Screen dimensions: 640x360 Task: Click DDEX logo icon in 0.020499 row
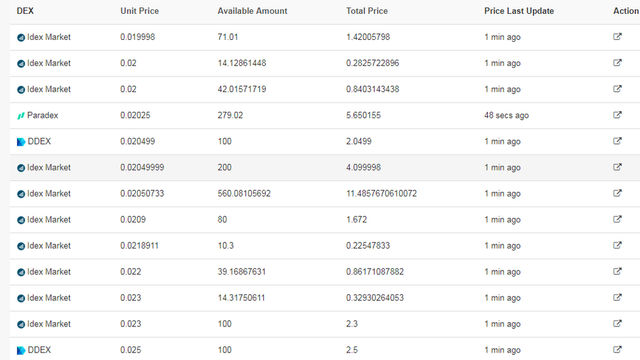coord(21,142)
